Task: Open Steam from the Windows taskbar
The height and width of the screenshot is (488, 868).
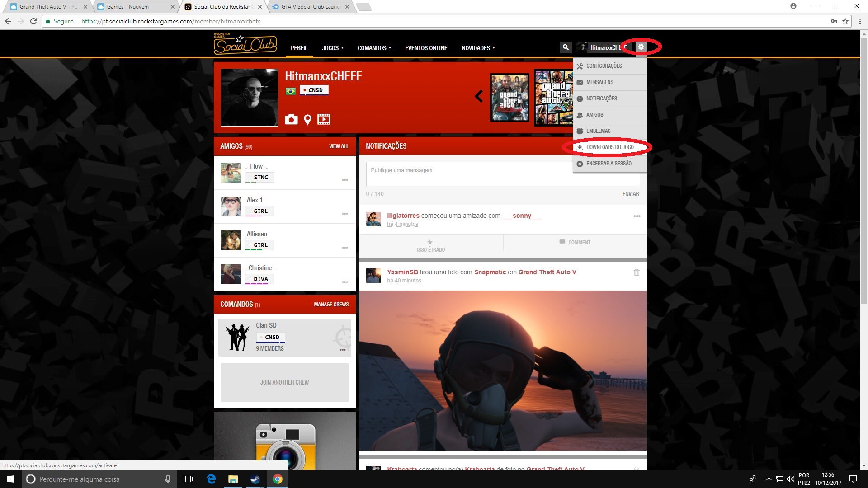Action: click(255, 479)
